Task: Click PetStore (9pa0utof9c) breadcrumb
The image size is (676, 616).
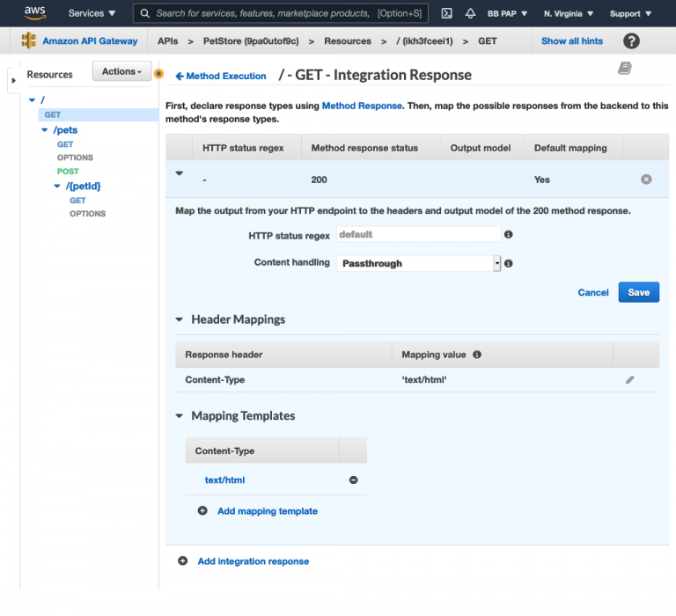Action: click(x=251, y=41)
